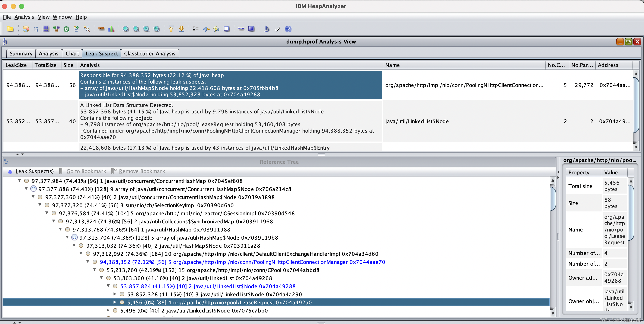Click the blue question mark help icon

coord(288,29)
